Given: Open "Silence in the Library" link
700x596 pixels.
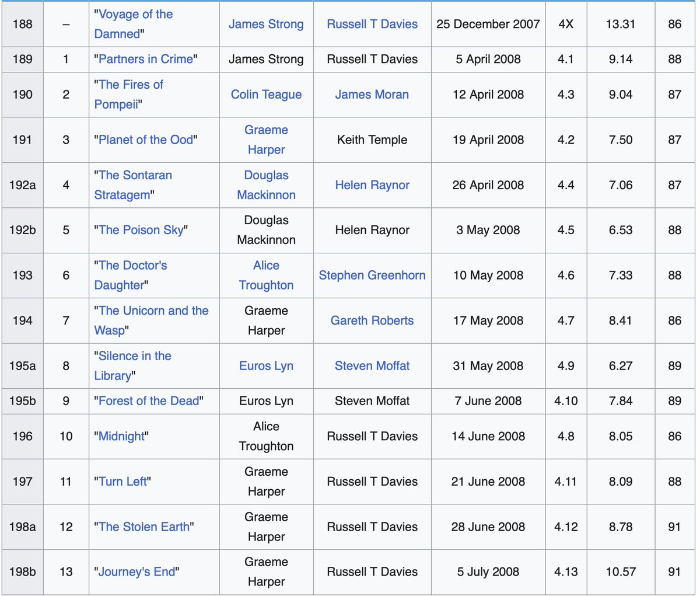Looking at the screenshot, I should (x=133, y=366).
